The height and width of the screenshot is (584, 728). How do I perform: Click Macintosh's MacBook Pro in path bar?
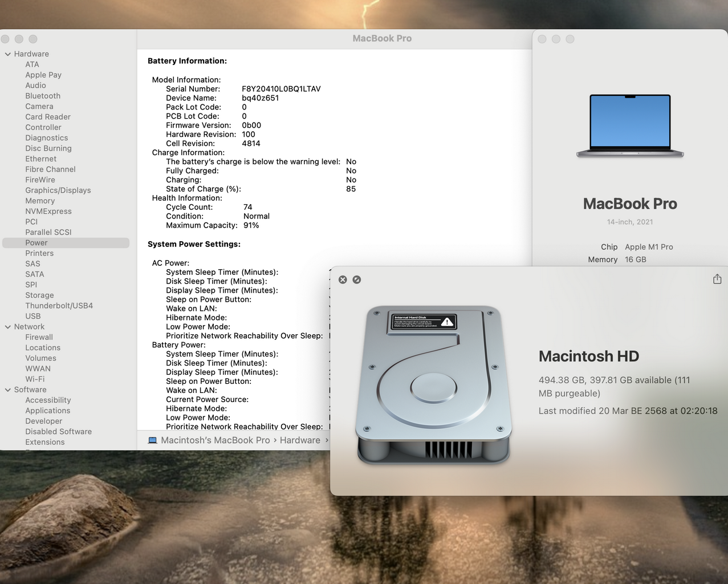point(215,440)
